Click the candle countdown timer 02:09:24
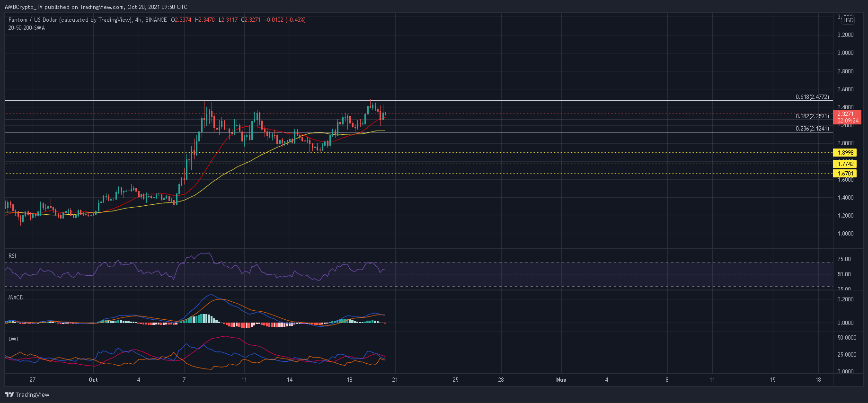The width and height of the screenshot is (868, 403). 848,121
